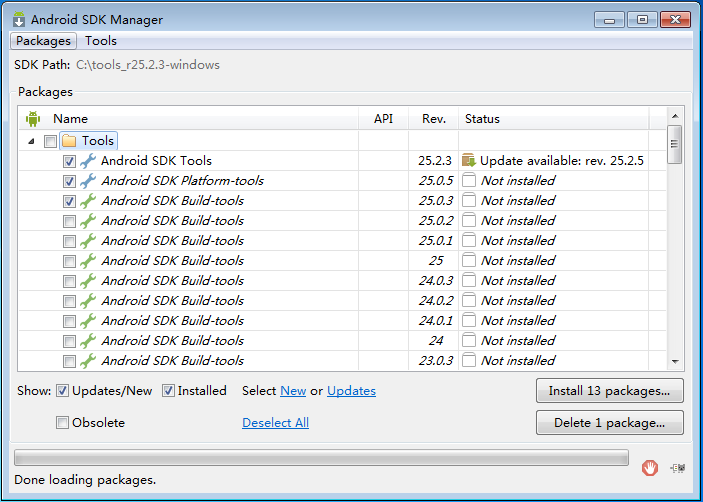Screen dimensions: 703x502
Task: Click the log window icon at bottom right
Action: tap(677, 467)
